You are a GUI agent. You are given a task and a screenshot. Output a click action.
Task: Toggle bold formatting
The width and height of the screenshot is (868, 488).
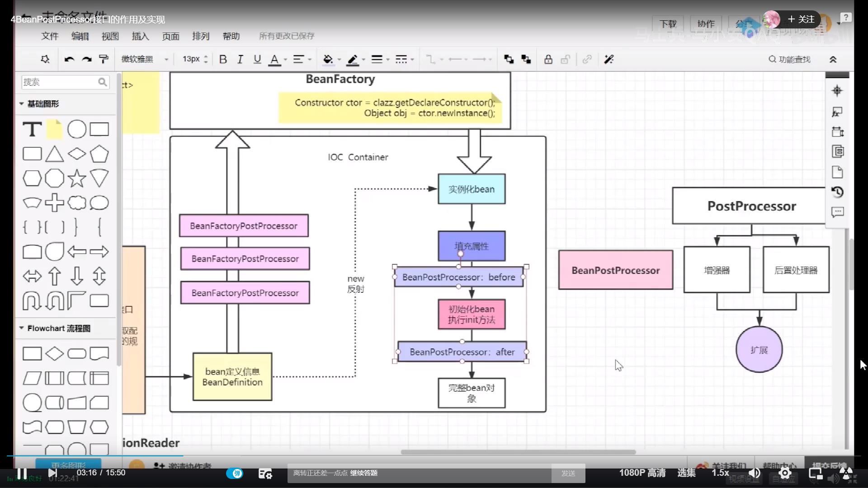223,59
